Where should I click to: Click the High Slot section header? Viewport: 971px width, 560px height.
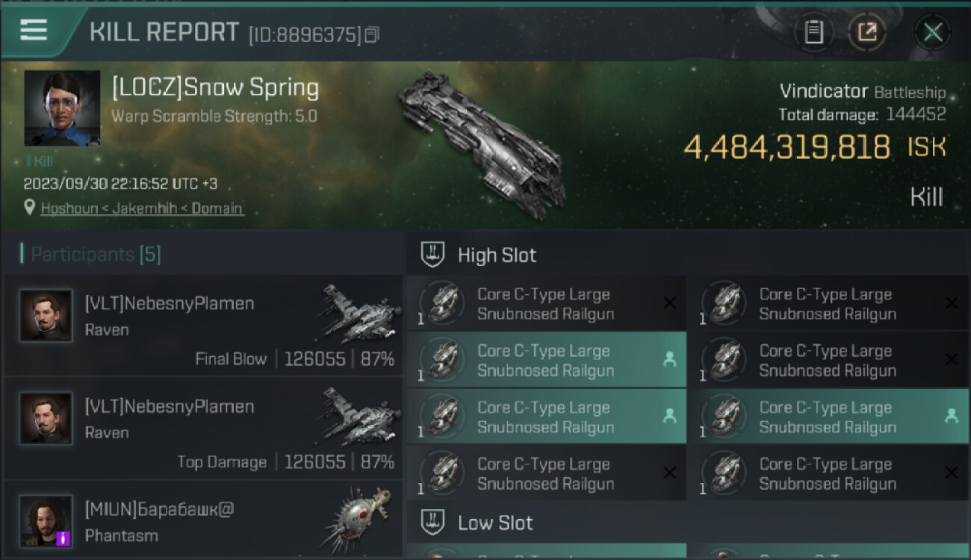click(497, 255)
